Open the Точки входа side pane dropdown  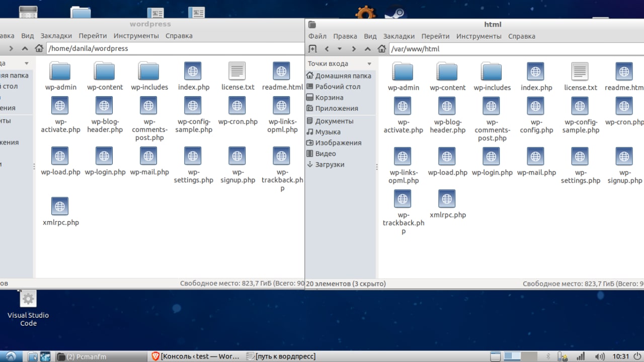369,64
